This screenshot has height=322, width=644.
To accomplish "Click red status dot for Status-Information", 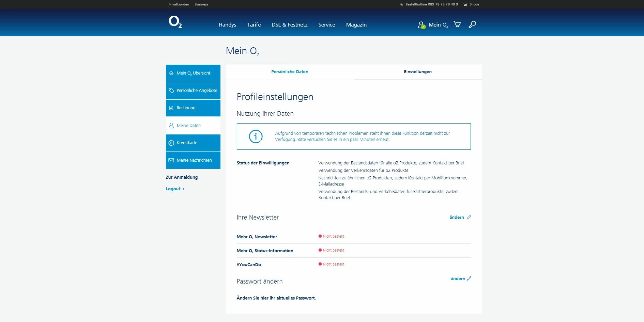I will 320,250.
